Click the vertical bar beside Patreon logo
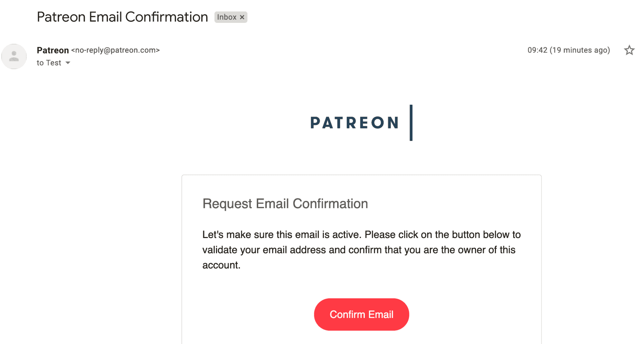The image size is (644, 344). 411,123
